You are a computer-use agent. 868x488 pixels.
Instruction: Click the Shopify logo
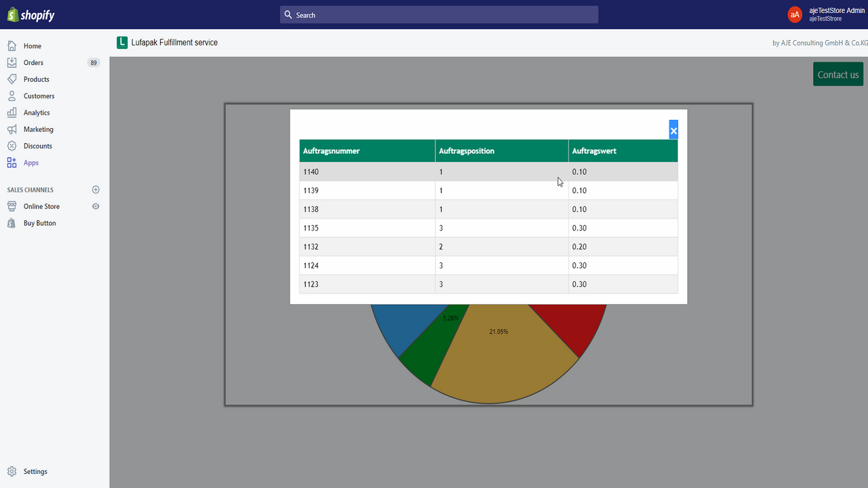coord(31,14)
